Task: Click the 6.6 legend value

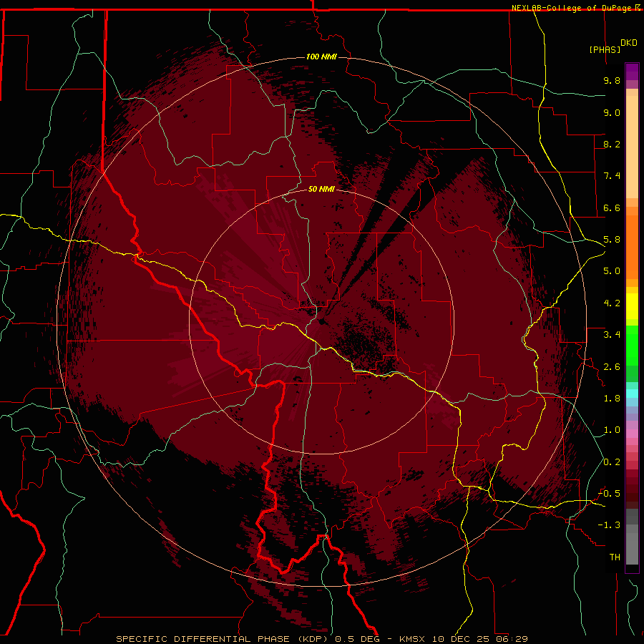Action: coord(612,208)
